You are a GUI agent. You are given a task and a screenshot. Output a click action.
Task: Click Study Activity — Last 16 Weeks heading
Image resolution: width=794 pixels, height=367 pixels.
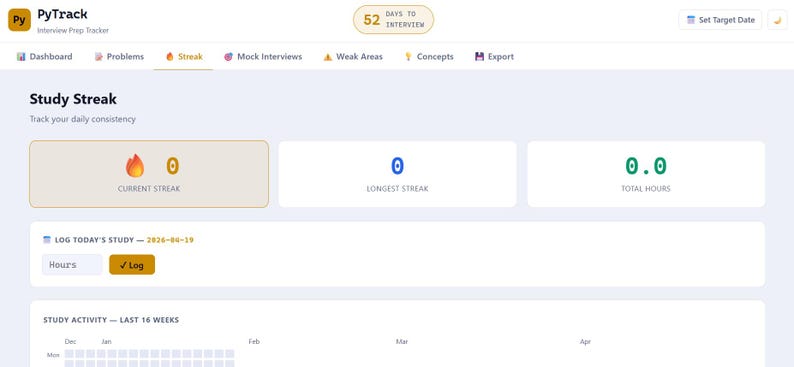click(111, 320)
